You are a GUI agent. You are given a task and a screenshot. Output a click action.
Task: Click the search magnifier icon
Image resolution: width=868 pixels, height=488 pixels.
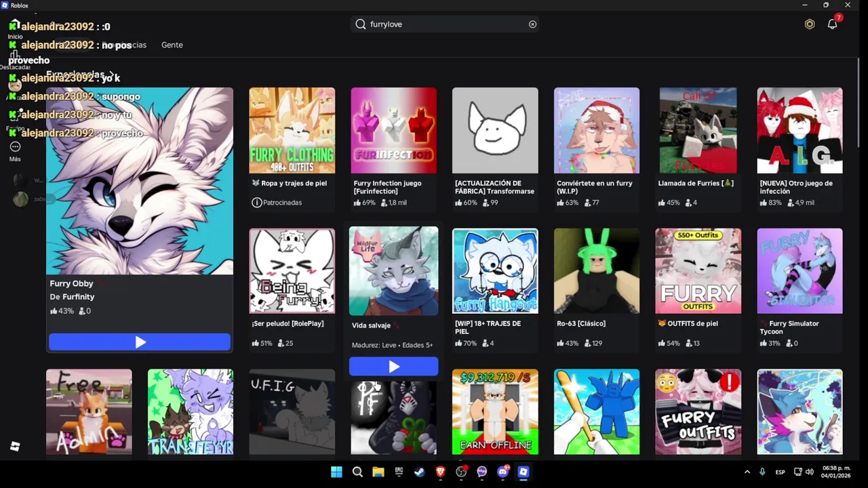coord(361,24)
